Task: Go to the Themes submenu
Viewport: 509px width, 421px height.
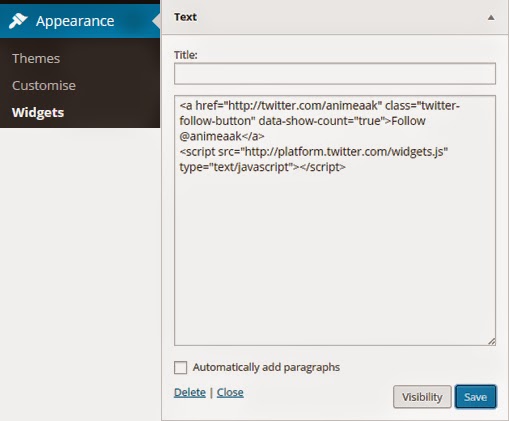Action: (x=36, y=59)
